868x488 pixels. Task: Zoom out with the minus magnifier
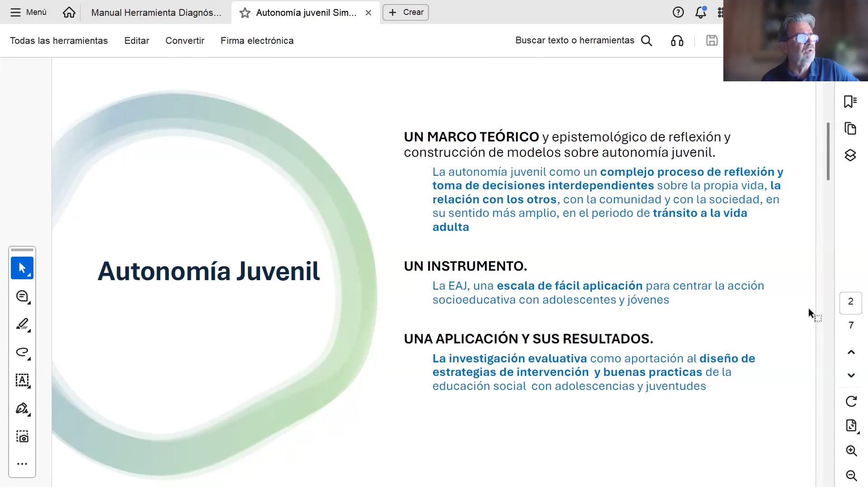[x=852, y=475]
